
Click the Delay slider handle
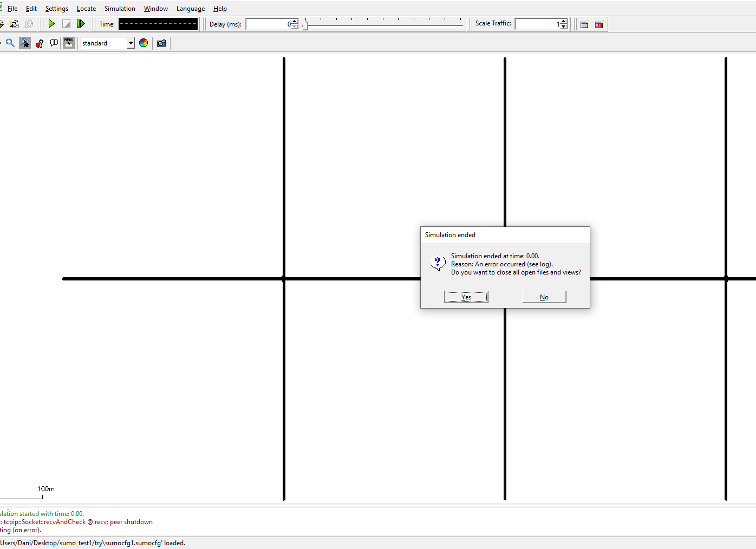[305, 24]
